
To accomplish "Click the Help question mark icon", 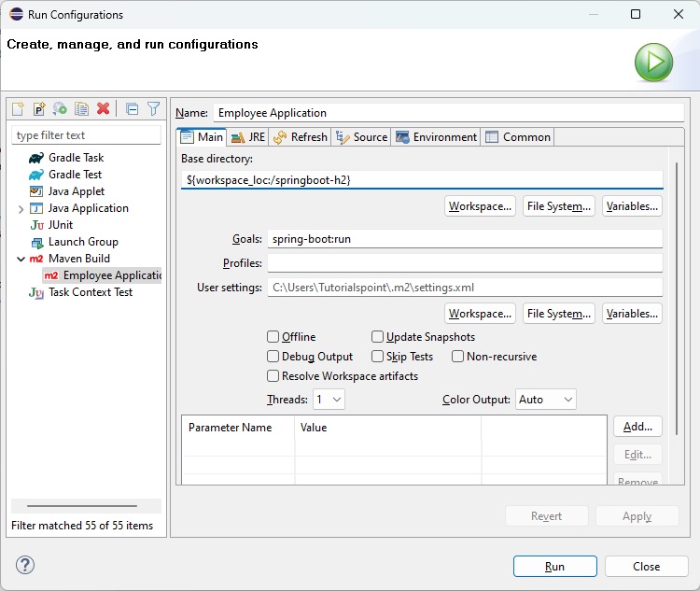I will [25, 565].
